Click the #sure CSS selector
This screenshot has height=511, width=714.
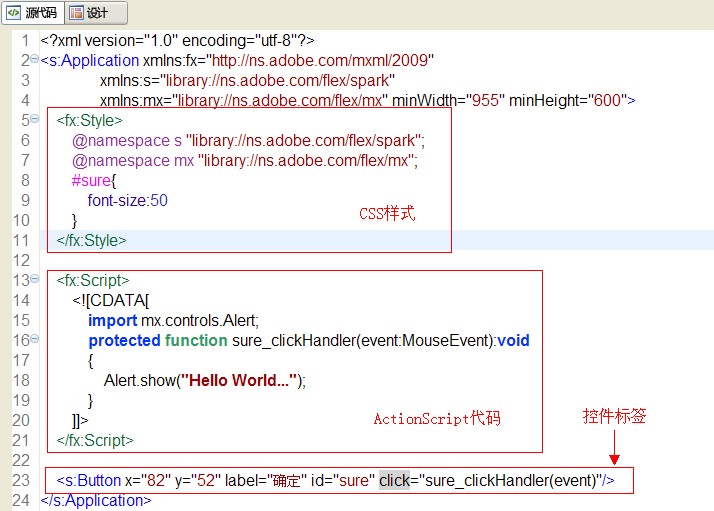(91, 181)
